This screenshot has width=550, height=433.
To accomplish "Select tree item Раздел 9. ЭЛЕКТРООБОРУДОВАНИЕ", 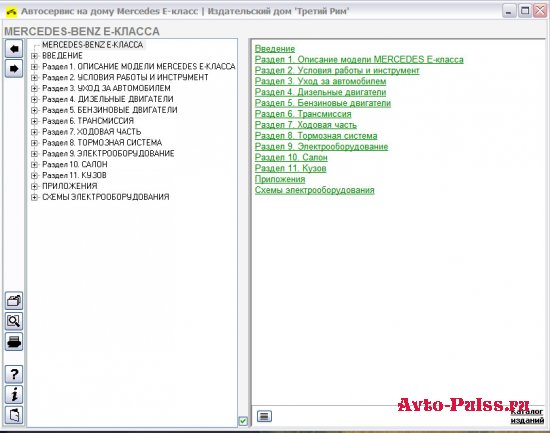I will coord(108,154).
